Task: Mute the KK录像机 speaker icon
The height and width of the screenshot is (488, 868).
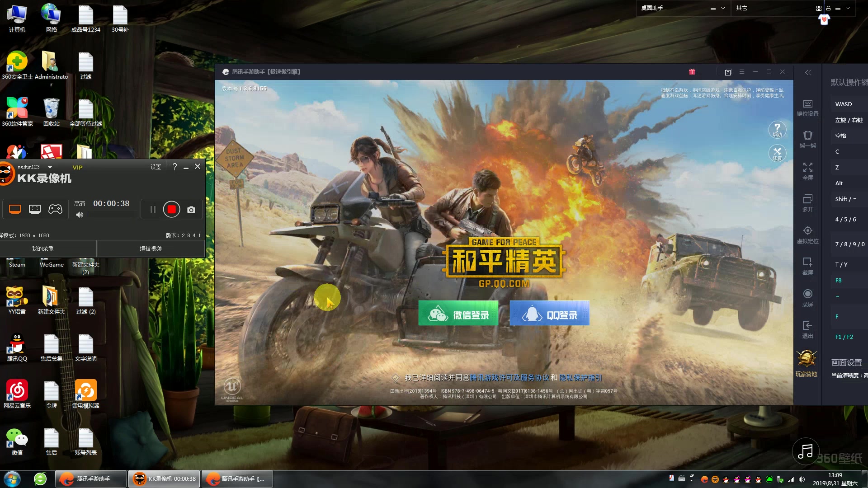Action: [80, 215]
